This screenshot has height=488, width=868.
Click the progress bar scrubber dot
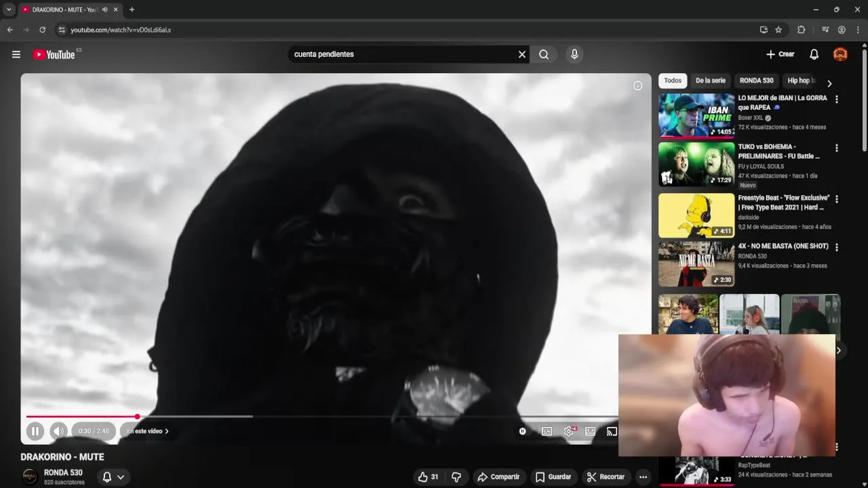137,416
